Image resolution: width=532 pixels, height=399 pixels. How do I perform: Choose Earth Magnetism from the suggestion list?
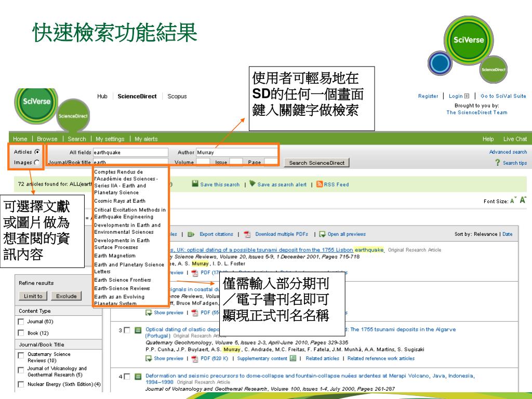[115, 256]
